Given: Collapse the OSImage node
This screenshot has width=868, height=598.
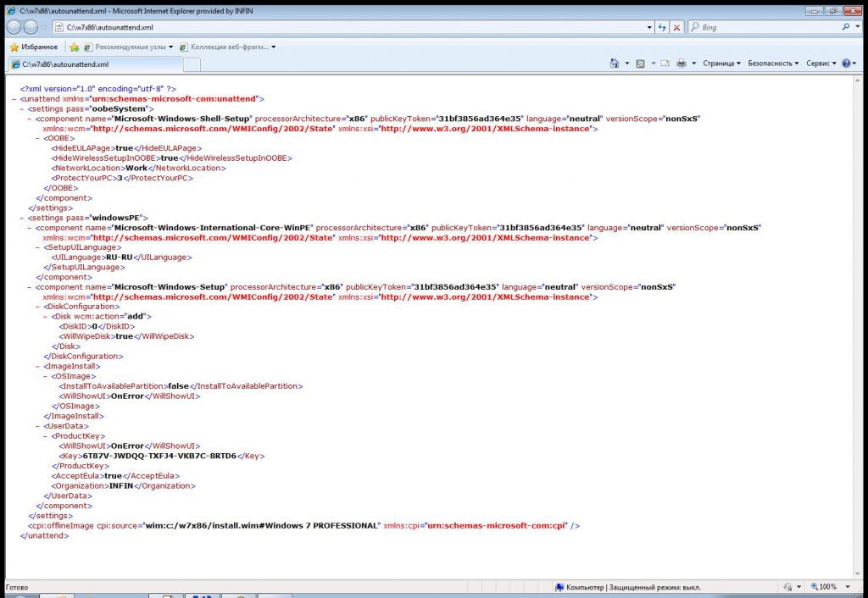Looking at the screenshot, I should tap(46, 376).
